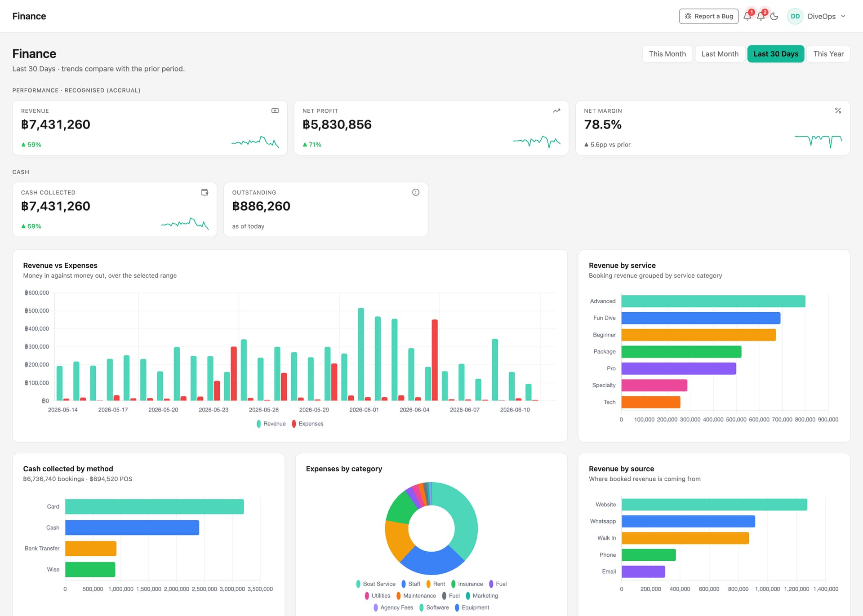Toggle the Expenses legend item in bar chart
Screen dimensions: 863x616
tap(307, 424)
